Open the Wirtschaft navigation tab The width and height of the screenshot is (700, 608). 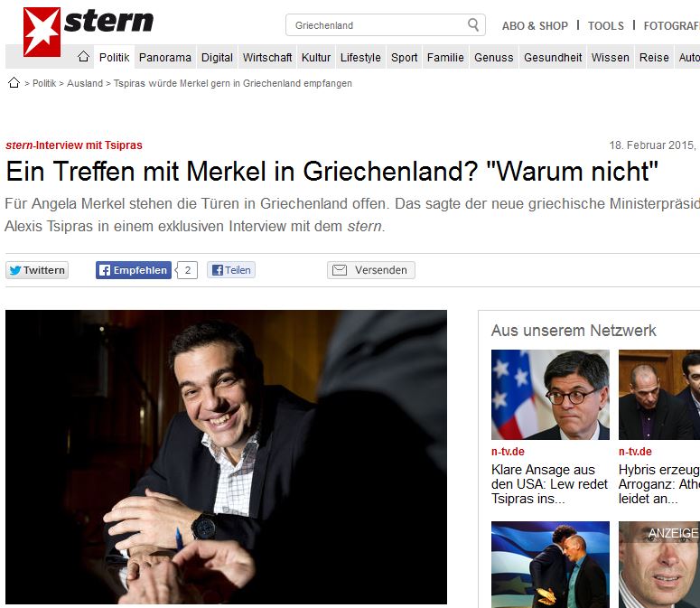[x=267, y=57]
